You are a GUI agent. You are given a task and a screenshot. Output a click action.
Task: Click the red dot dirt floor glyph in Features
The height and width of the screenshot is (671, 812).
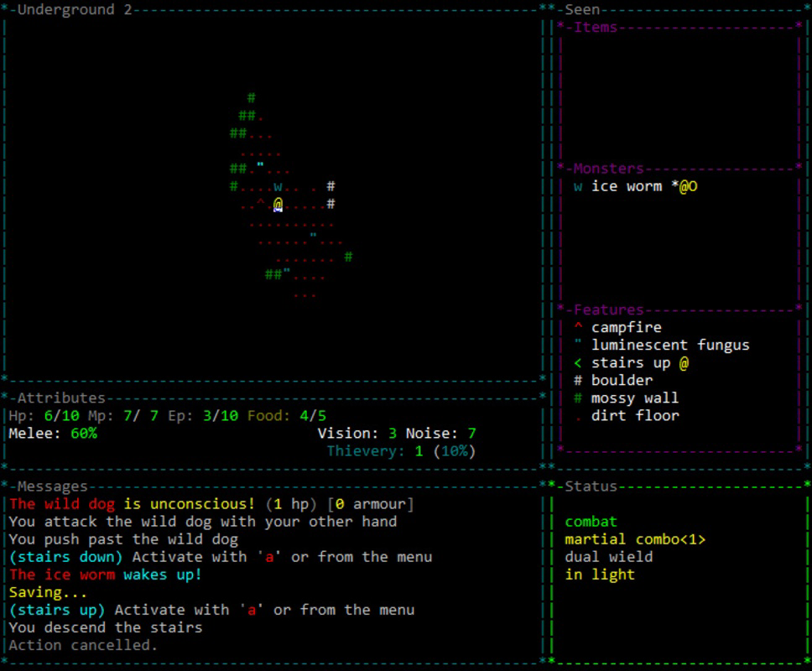[x=579, y=419]
